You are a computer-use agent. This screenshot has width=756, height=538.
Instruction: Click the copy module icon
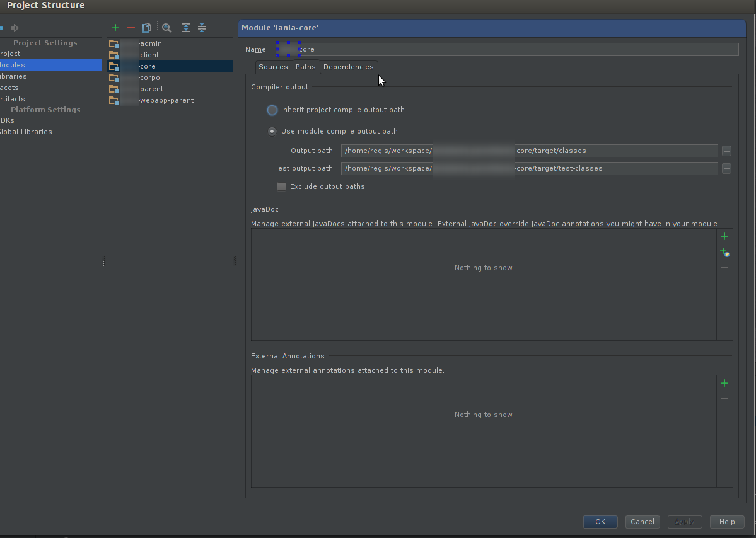click(x=147, y=28)
